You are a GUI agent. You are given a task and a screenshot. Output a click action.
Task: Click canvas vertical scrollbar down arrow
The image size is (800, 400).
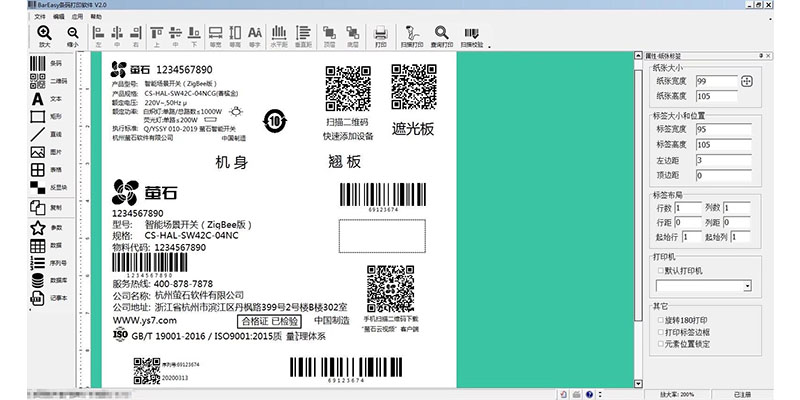(638, 384)
